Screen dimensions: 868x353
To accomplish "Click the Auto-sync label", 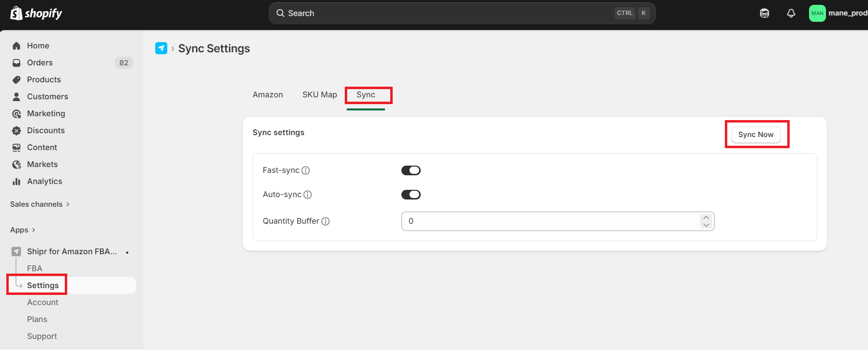I will coord(282,195).
